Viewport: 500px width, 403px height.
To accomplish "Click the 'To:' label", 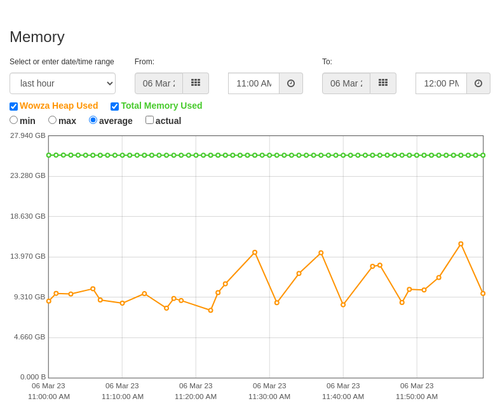I will pos(327,62).
